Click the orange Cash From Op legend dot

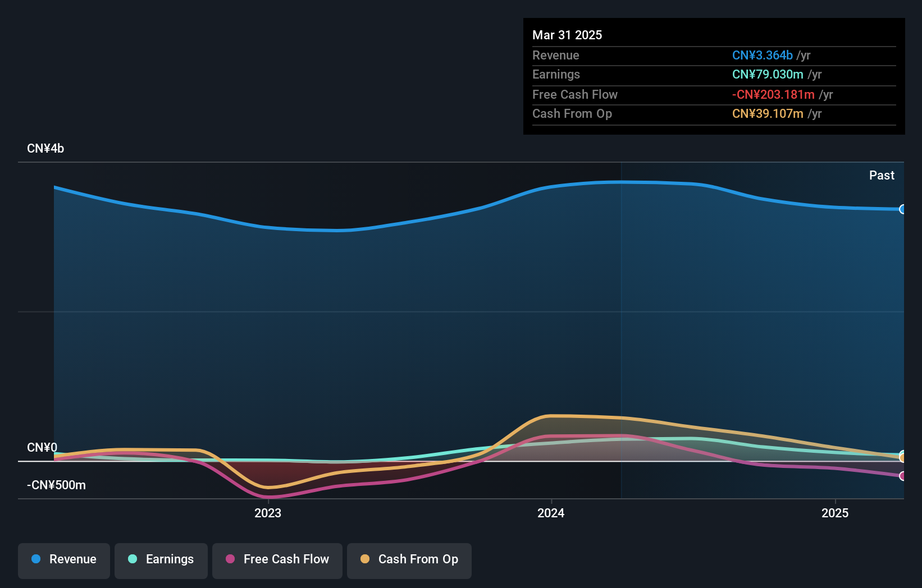click(x=365, y=559)
